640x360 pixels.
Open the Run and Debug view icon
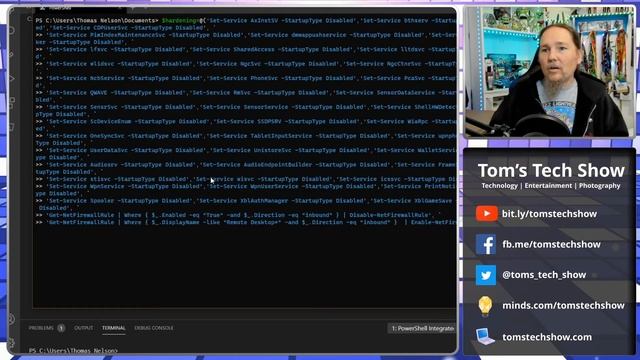[12, 78]
